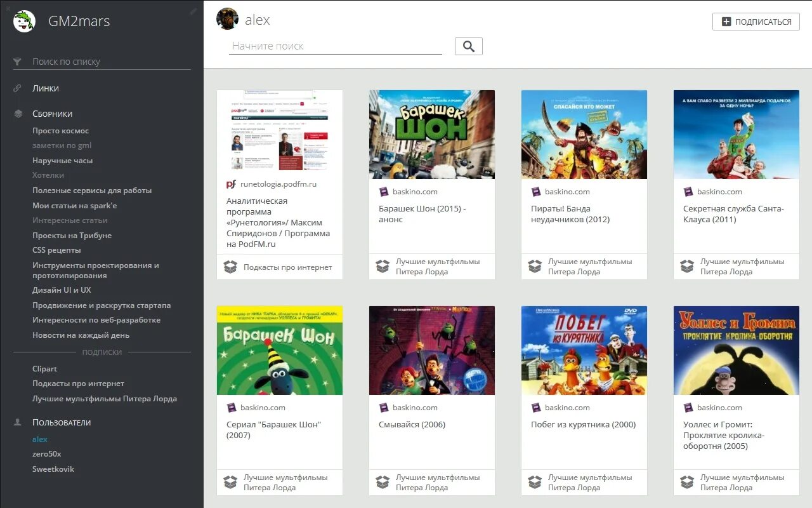Open Пираты! Банда неудачников (2012) title
The width and height of the screenshot is (812, 508).
[x=570, y=214]
